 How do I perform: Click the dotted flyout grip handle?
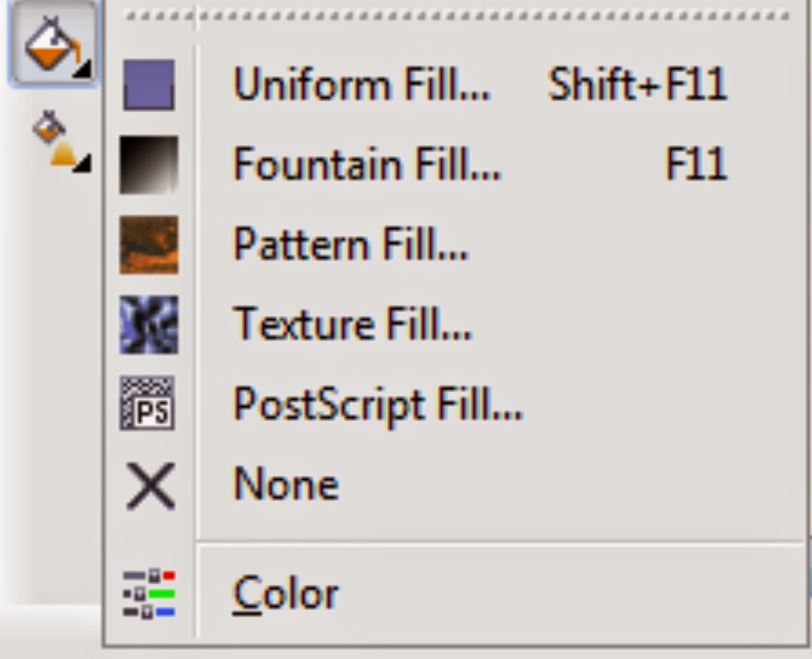coord(457,16)
